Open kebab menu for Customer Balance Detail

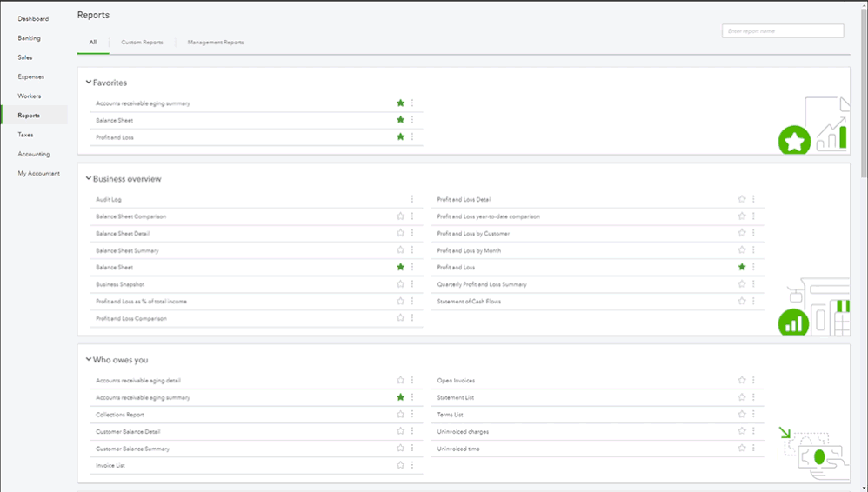click(x=412, y=431)
